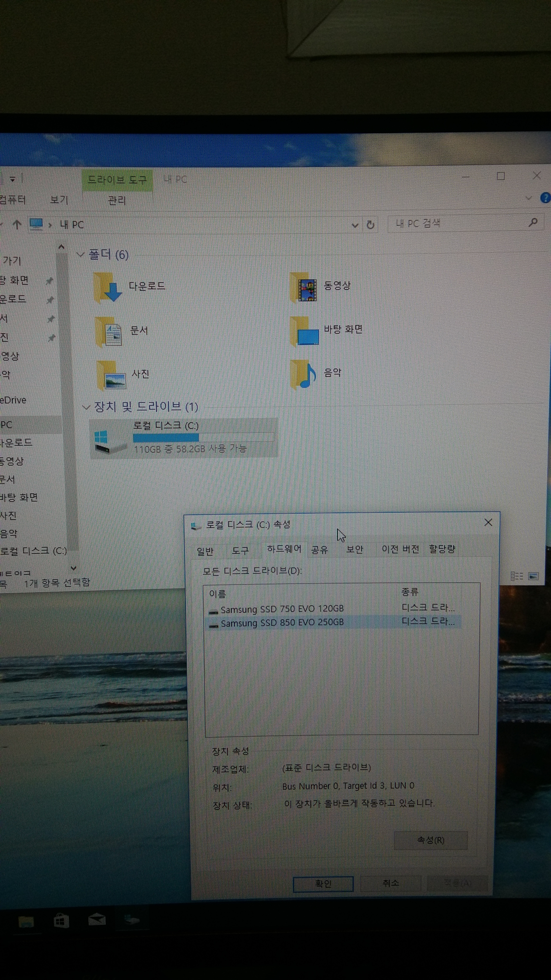Click the C: drive usage bar
Viewport: 551px width, 980px height.
click(x=203, y=438)
